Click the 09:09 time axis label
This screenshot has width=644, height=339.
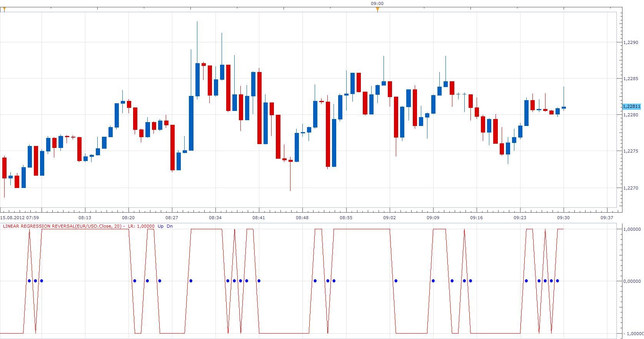433,218
